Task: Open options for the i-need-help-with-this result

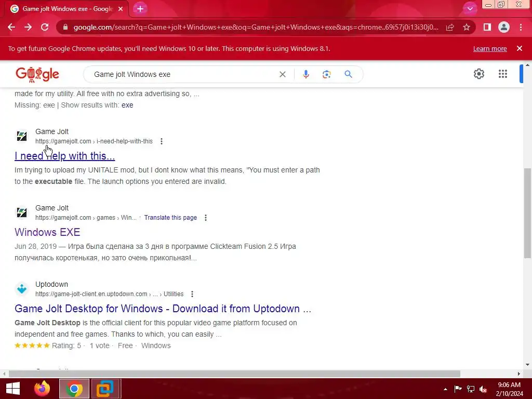Action: point(162,141)
